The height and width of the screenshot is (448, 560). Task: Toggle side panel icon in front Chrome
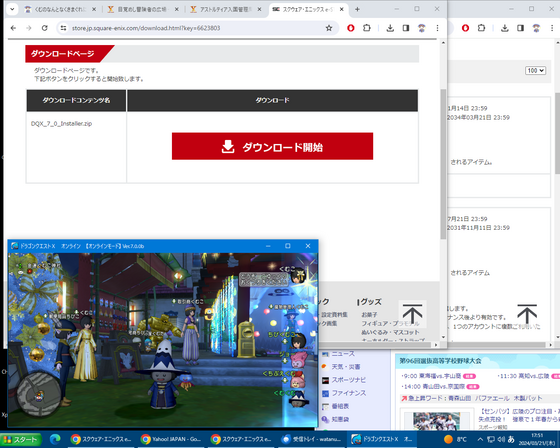(406, 28)
